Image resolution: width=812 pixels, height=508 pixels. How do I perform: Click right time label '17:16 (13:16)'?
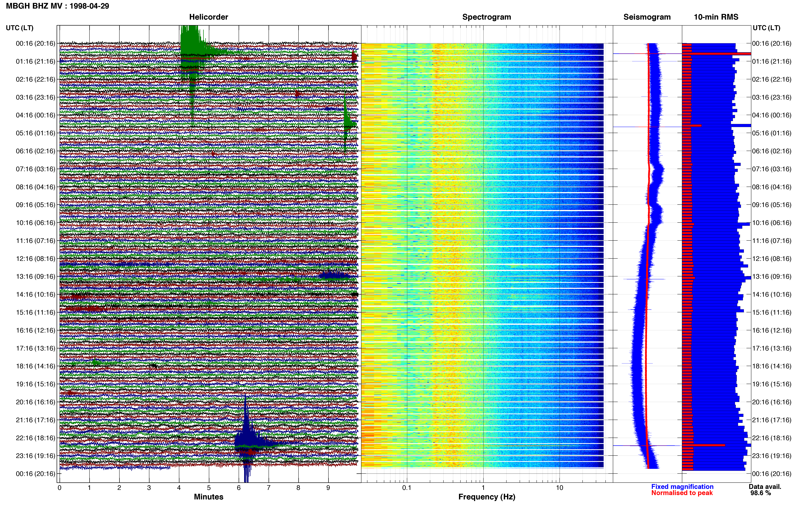[x=772, y=348]
